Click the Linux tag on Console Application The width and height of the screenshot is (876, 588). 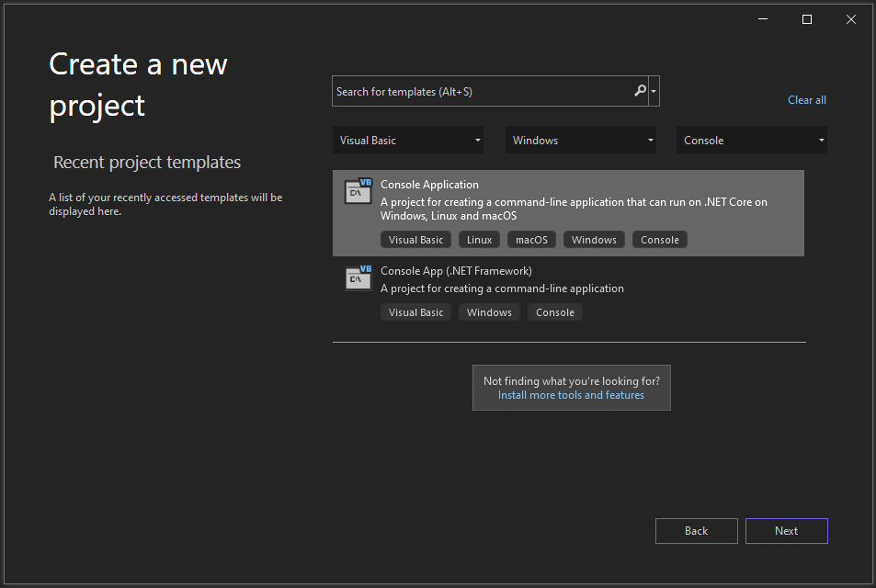pos(479,240)
